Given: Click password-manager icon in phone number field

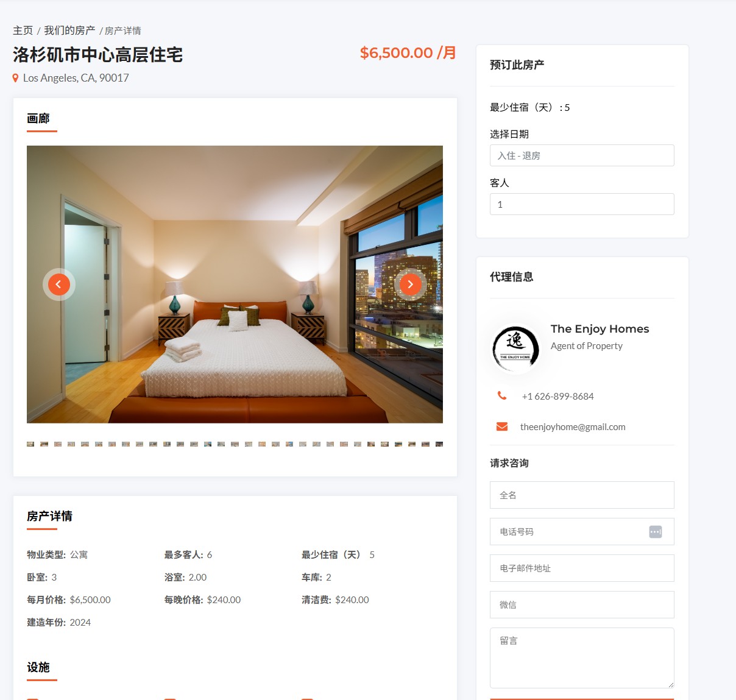Looking at the screenshot, I should pyautogui.click(x=656, y=532).
